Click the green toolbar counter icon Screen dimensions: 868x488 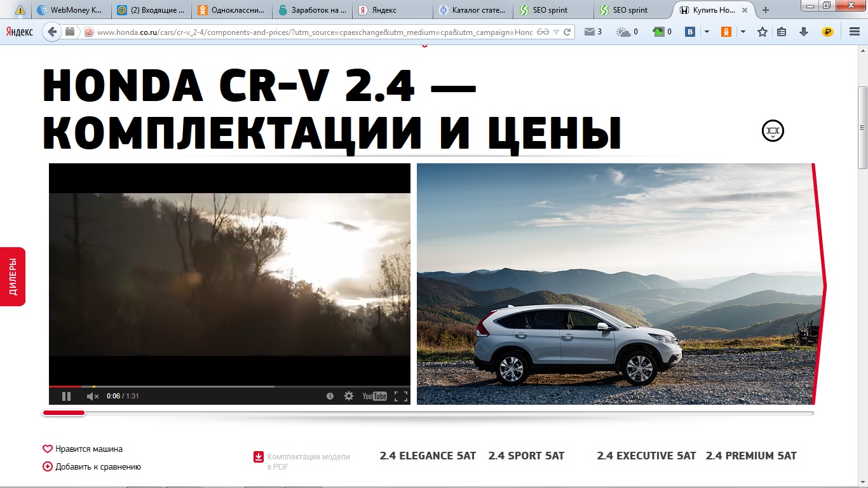click(x=661, y=32)
